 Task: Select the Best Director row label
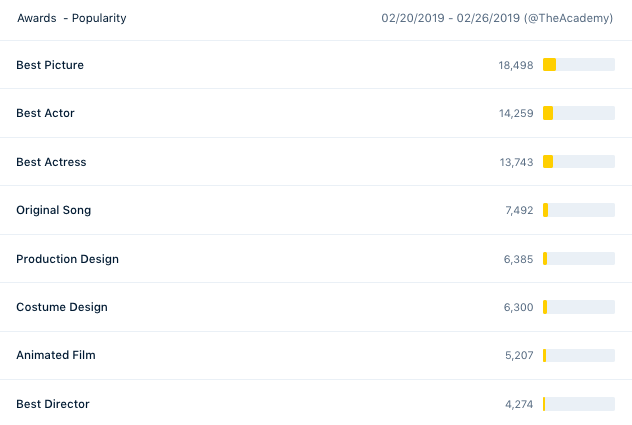[x=53, y=404]
